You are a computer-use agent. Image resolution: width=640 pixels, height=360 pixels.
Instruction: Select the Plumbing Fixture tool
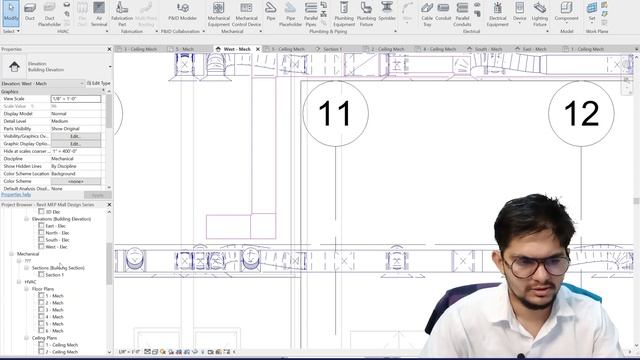[366, 14]
